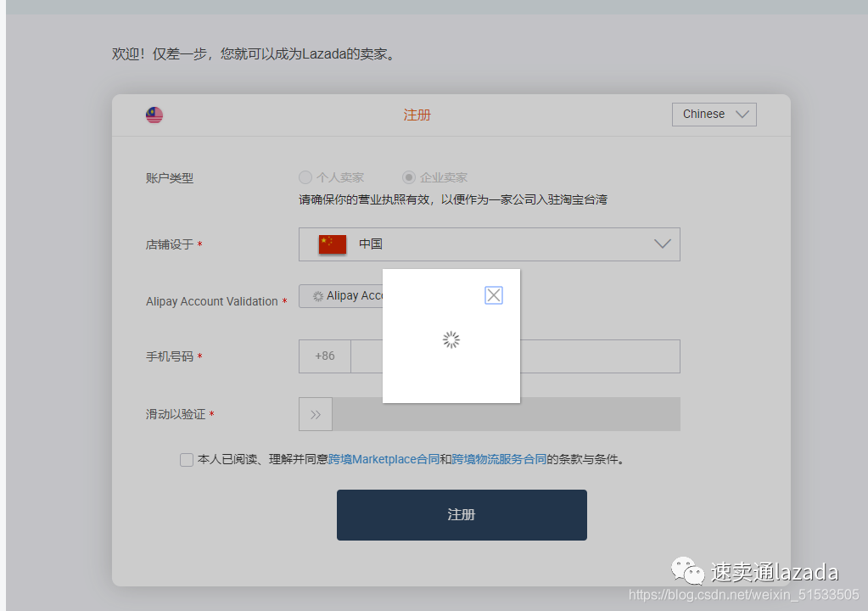This screenshot has width=868, height=611.
Task: Click the 滑动以验证 label
Action: click(x=176, y=414)
